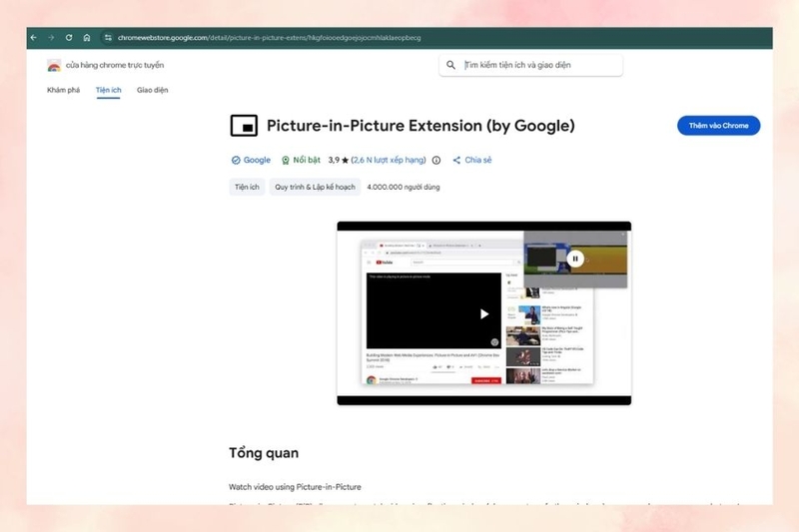Add extension with Thêm vào Chrome
The width and height of the screenshot is (799, 532).
coord(718,126)
